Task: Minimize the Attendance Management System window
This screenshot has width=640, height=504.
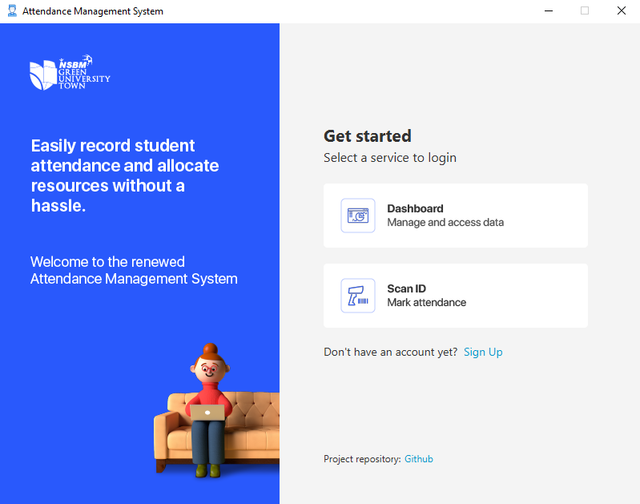Action: click(549, 11)
